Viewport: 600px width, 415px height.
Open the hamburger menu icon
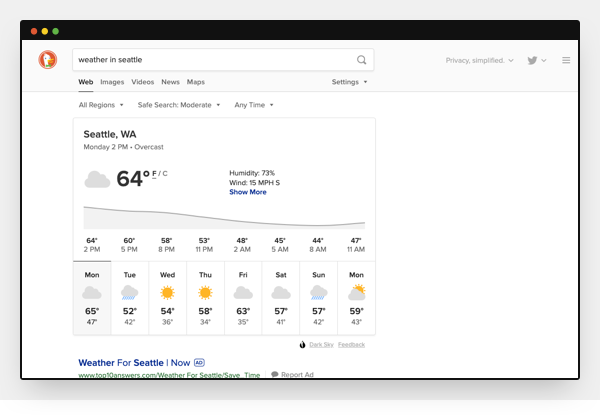point(566,60)
